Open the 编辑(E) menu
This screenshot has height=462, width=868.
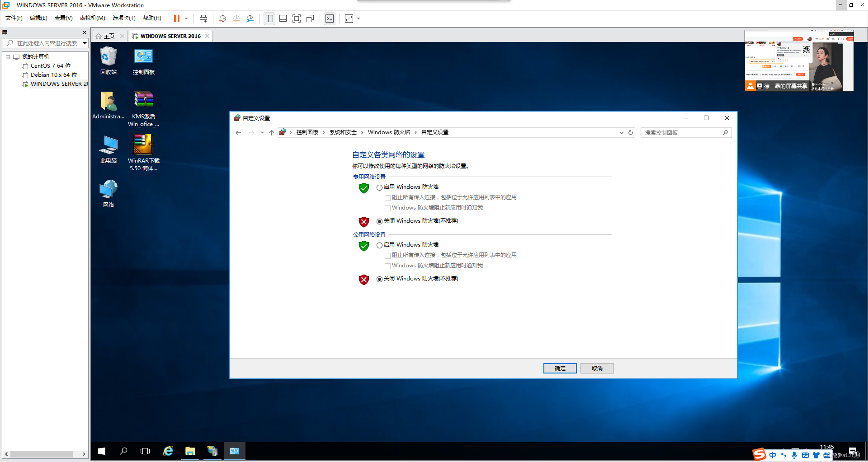click(38, 18)
